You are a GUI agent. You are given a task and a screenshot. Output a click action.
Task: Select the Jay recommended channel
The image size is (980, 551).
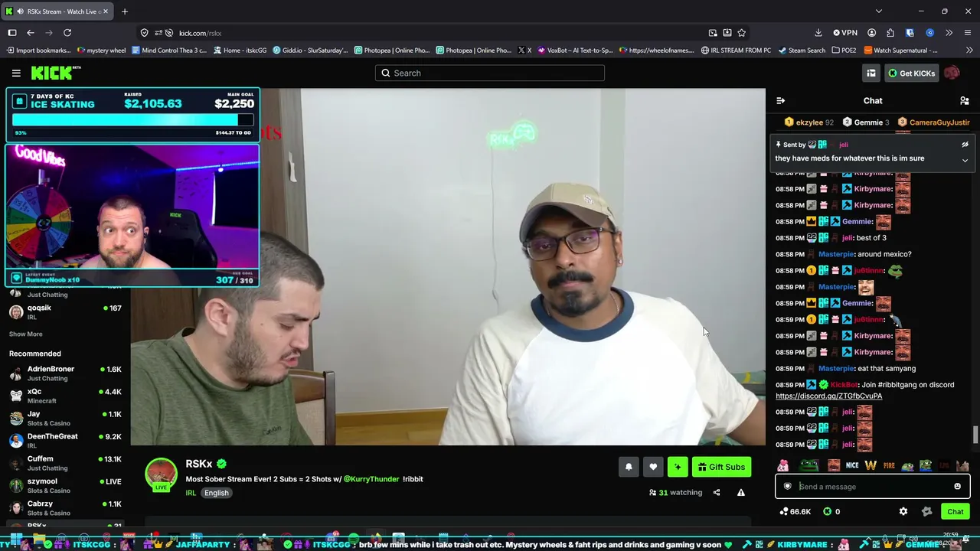[x=65, y=419]
